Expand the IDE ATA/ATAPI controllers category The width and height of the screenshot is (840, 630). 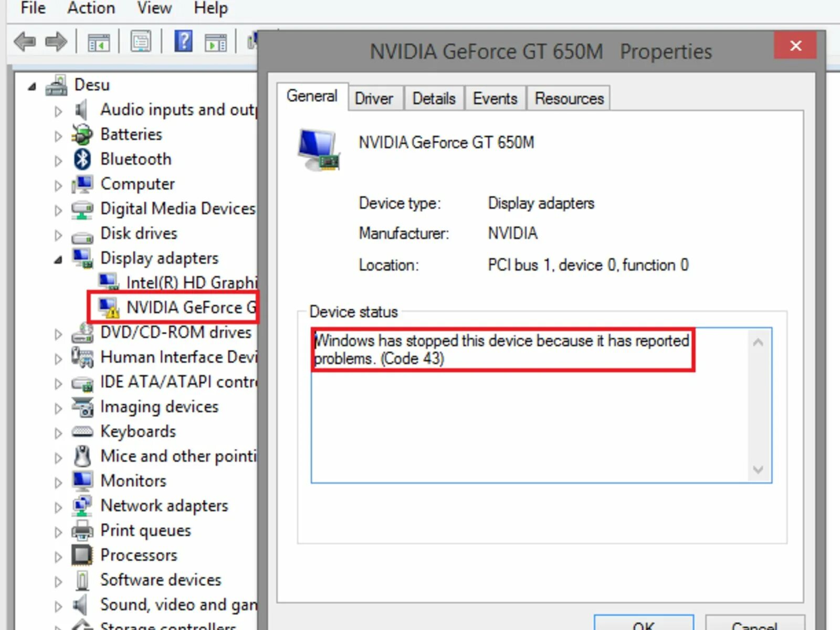(58, 383)
